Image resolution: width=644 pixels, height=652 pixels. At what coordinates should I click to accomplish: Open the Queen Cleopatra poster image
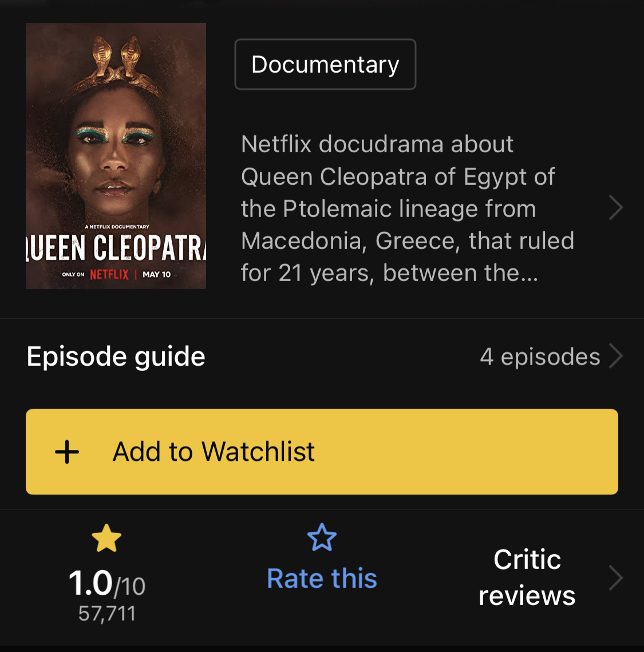pos(116,156)
